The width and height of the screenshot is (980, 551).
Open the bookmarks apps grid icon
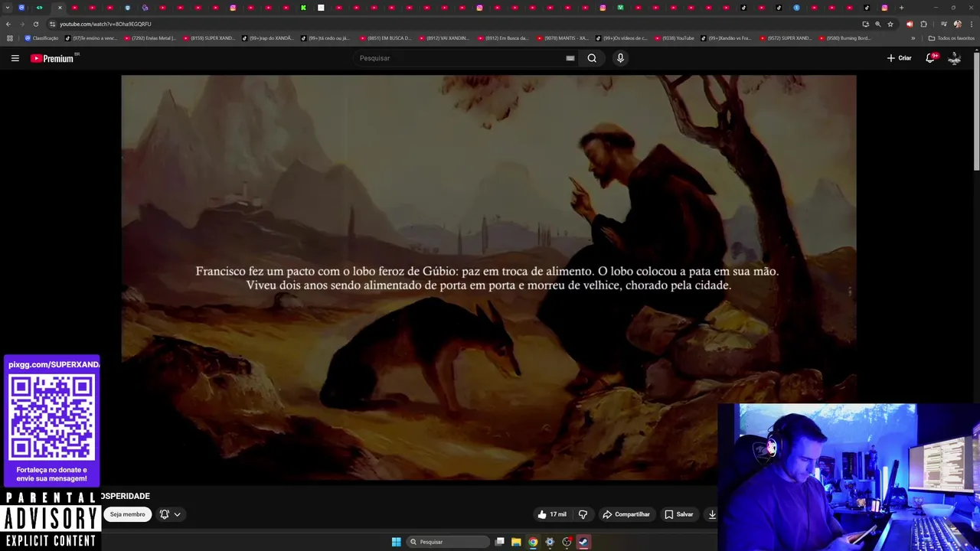tap(10, 38)
